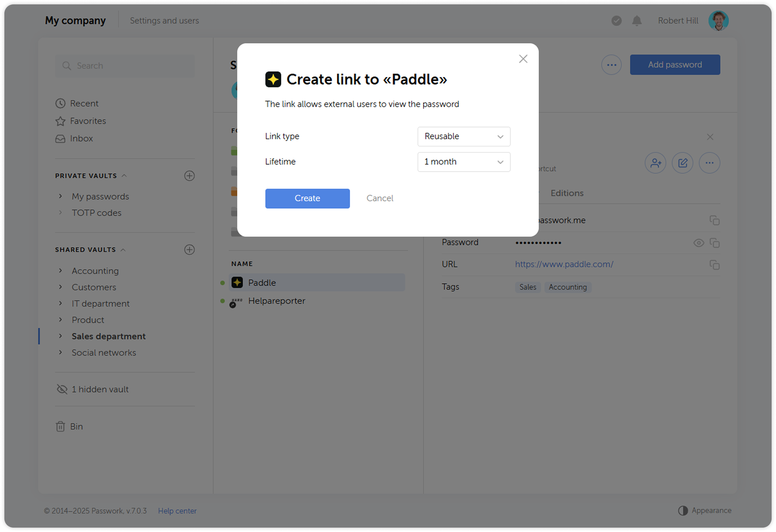Click the Inbox icon in sidebar

click(x=61, y=138)
